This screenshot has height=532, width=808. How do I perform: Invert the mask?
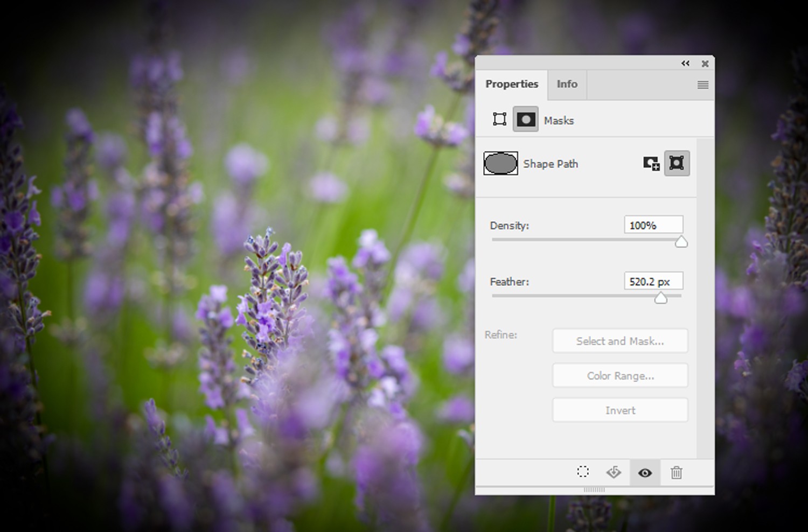point(620,410)
